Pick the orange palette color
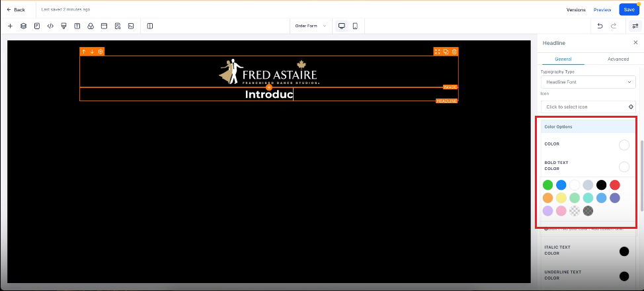 point(547,198)
